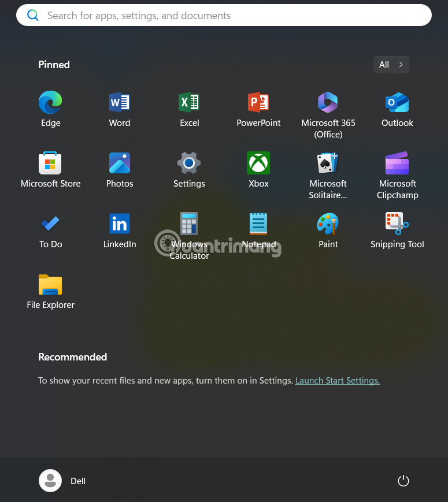Viewport: 448px width, 502px height.
Task: Click the power button icon
Action: 403,481
